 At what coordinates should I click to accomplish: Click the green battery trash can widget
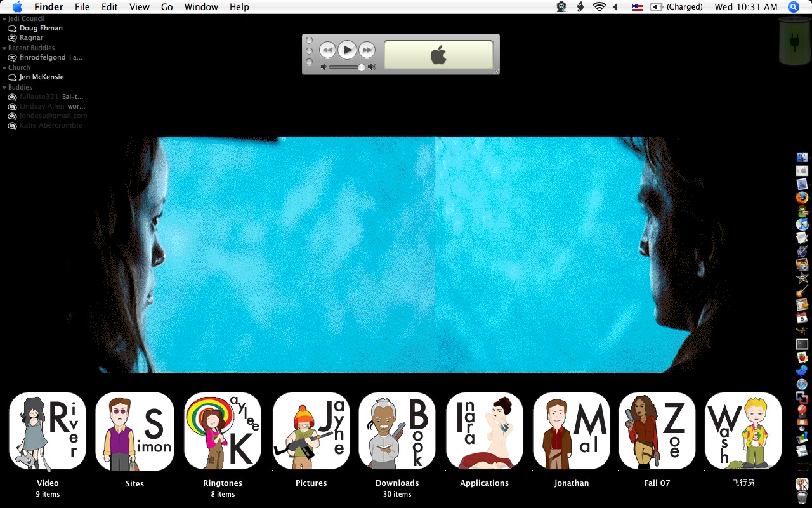point(794,41)
